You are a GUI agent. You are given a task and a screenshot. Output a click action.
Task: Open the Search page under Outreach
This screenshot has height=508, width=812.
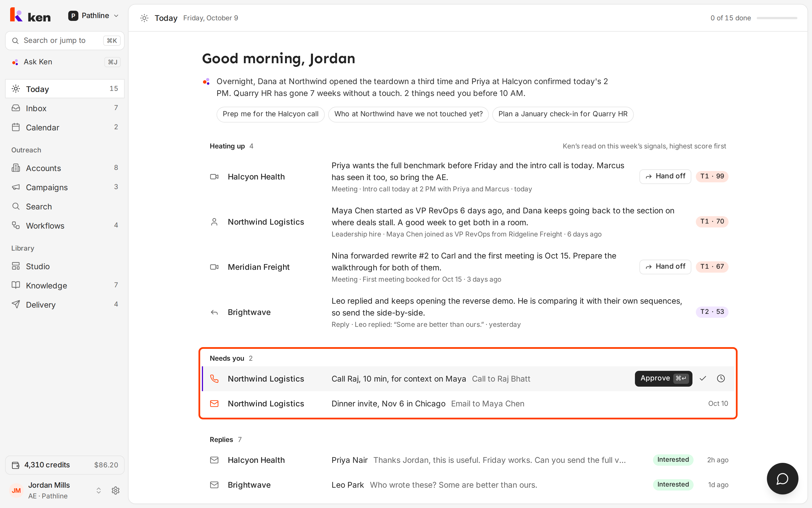tap(65, 206)
